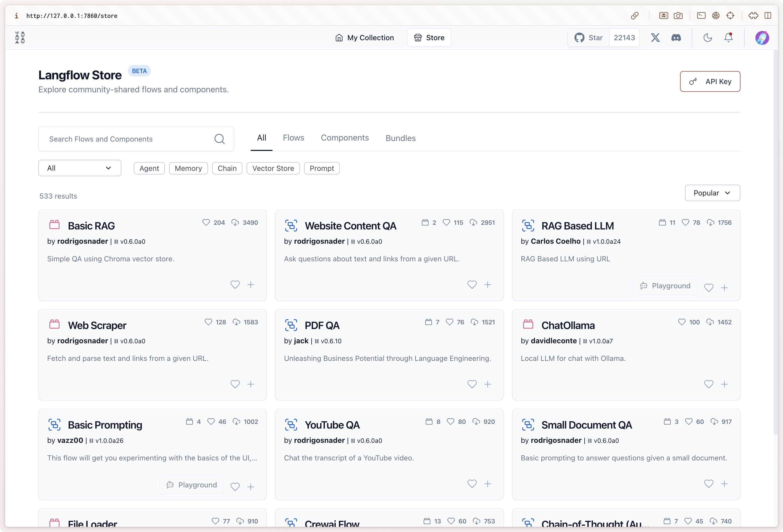
Task: Click the Search Flows and Components field
Action: (x=128, y=139)
